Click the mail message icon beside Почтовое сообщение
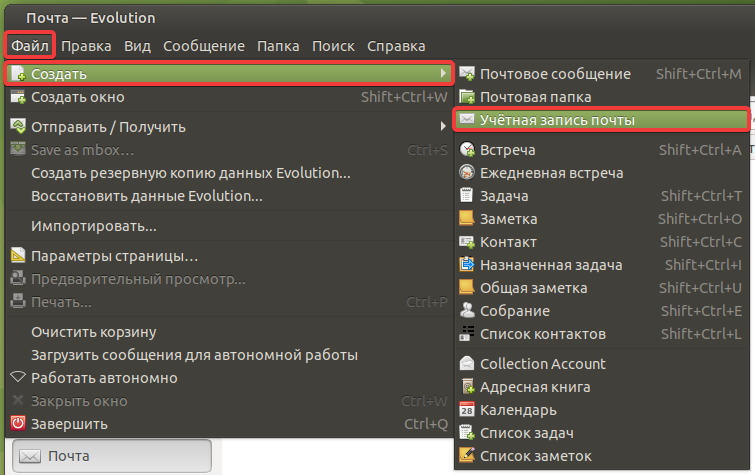This screenshot has width=755, height=475. pos(467,74)
